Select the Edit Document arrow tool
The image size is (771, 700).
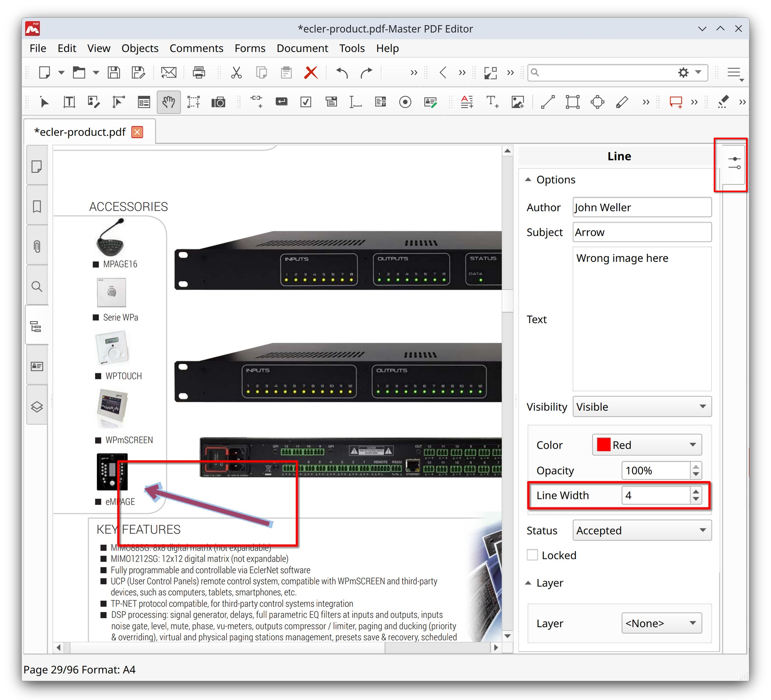click(44, 102)
